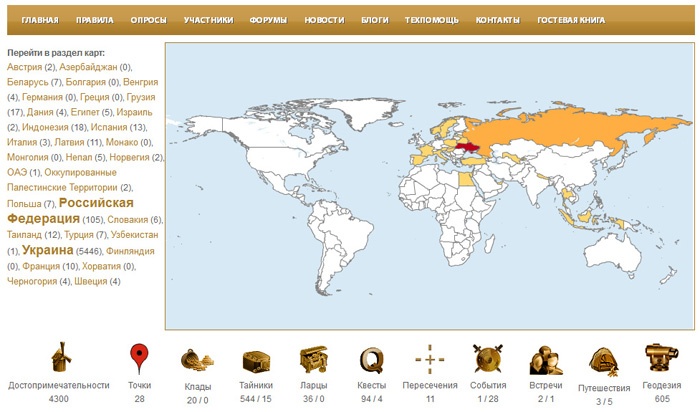Open the Узбекистан country link
The image size is (700, 412).
tap(134, 234)
